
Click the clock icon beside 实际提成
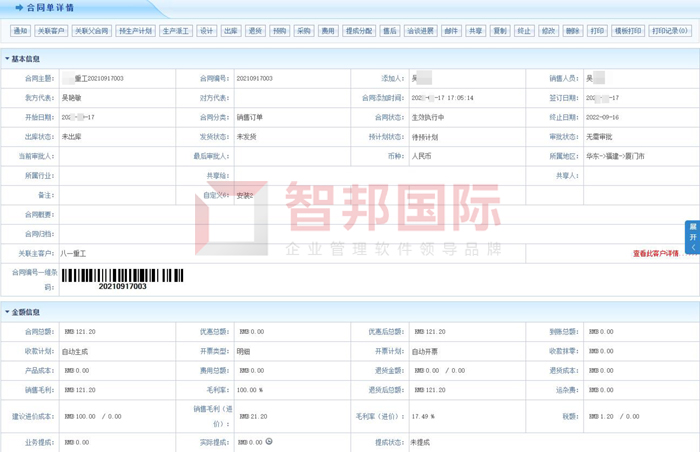tap(269, 441)
